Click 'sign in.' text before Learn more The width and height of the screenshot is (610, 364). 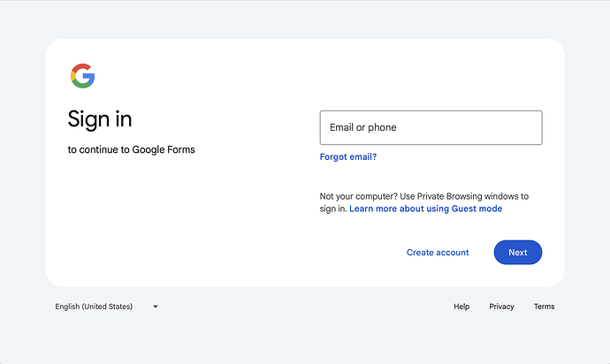tap(332, 209)
